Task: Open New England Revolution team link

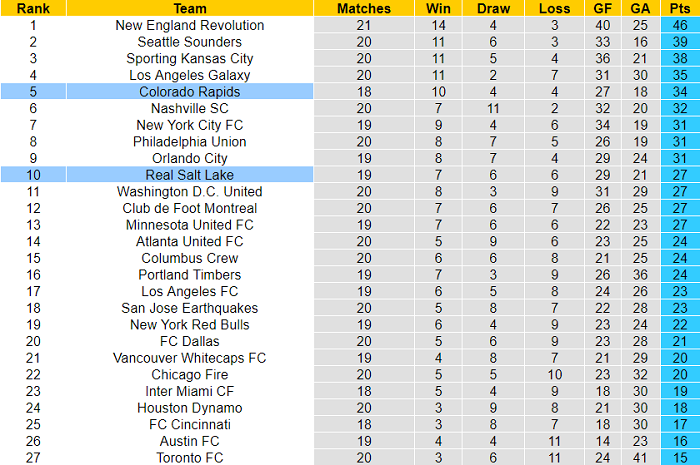Action: pyautogui.click(x=190, y=25)
